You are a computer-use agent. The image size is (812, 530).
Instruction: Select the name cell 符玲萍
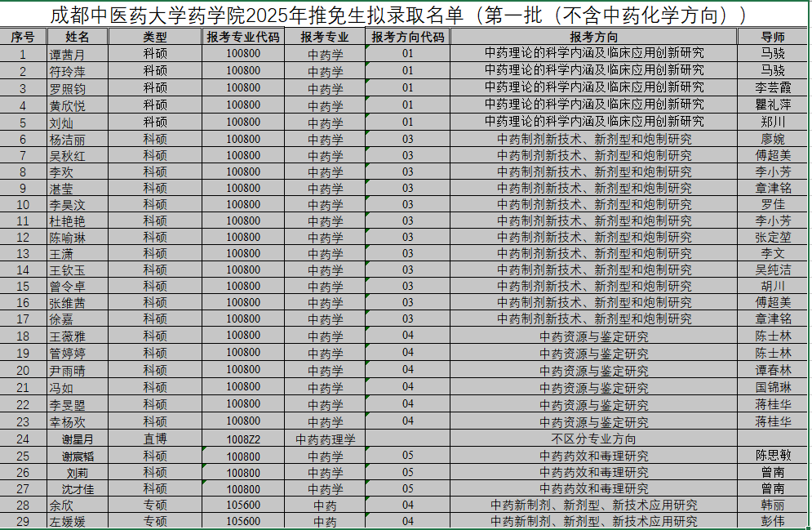coord(78,71)
